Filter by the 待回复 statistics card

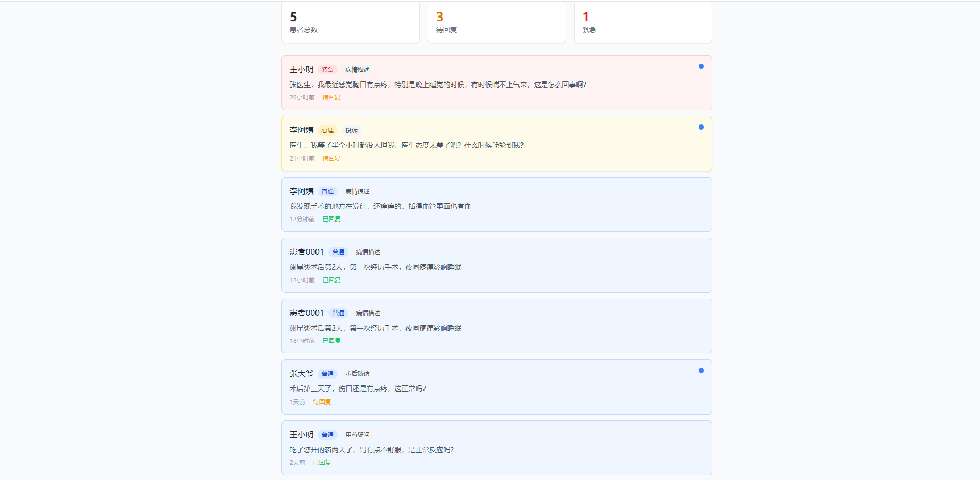[x=496, y=22]
